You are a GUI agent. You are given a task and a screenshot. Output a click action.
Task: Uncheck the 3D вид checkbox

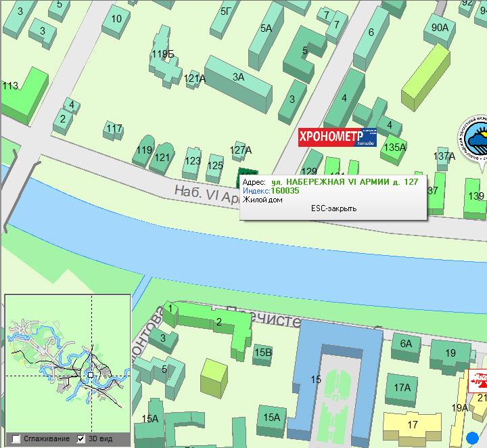coord(81,439)
